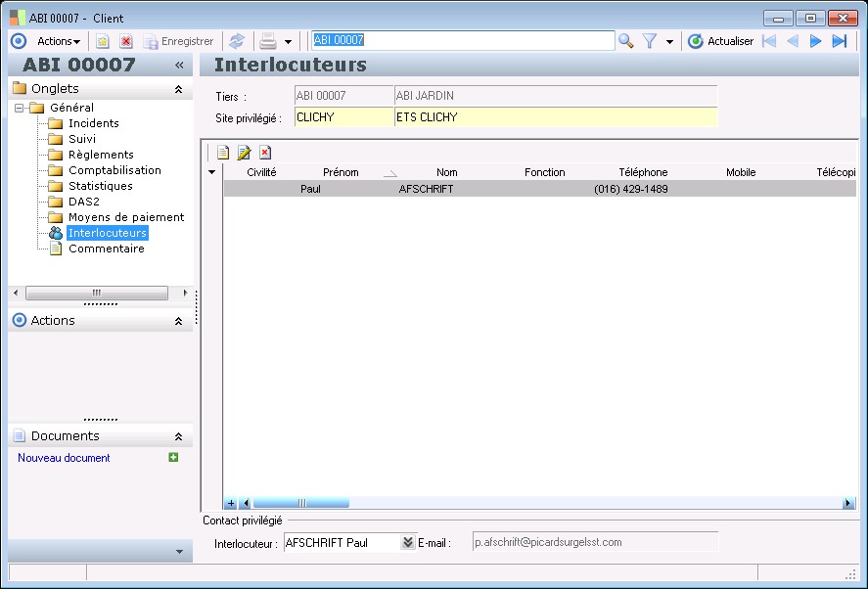Click the filter funnel icon

pos(650,41)
